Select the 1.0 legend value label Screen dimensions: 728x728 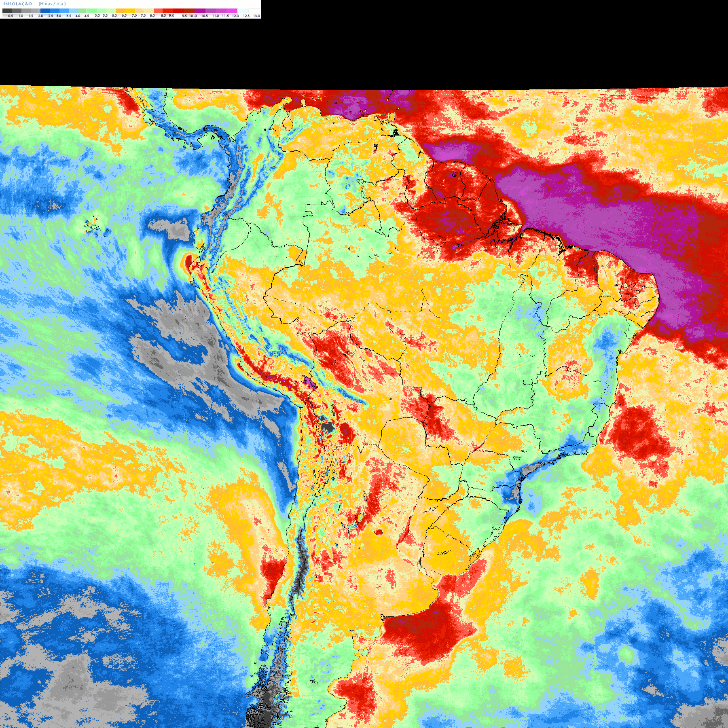click(x=21, y=16)
